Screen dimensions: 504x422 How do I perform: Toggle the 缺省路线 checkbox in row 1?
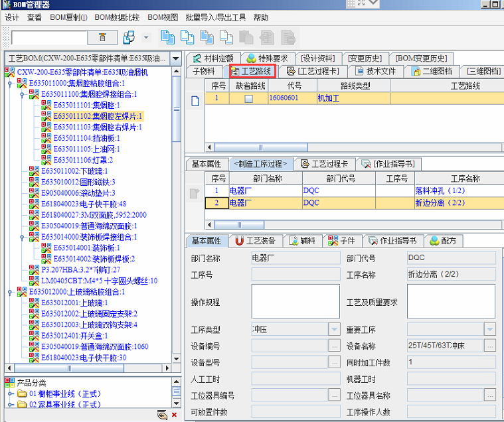[248, 98]
